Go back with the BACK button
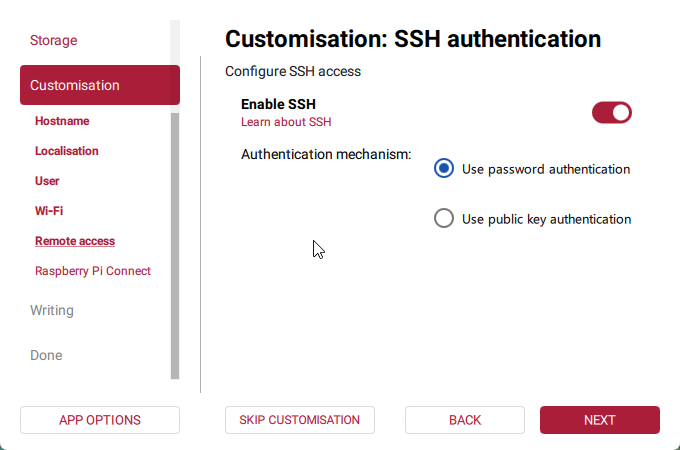Viewport: 680px width, 450px height. 465,420
